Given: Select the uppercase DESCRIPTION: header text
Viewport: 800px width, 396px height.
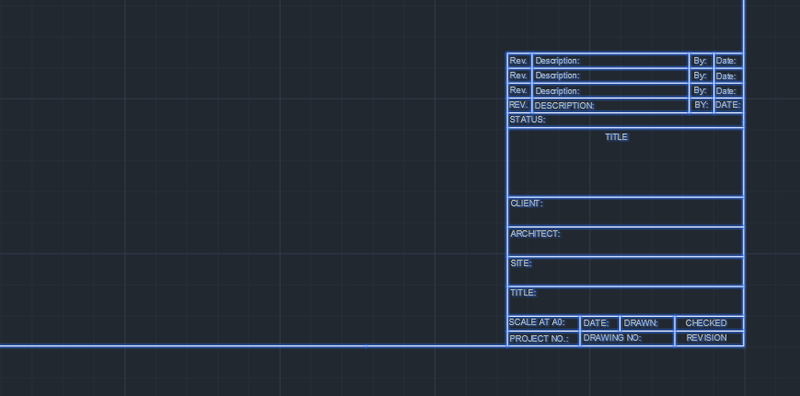Looking at the screenshot, I should pyautogui.click(x=564, y=106).
